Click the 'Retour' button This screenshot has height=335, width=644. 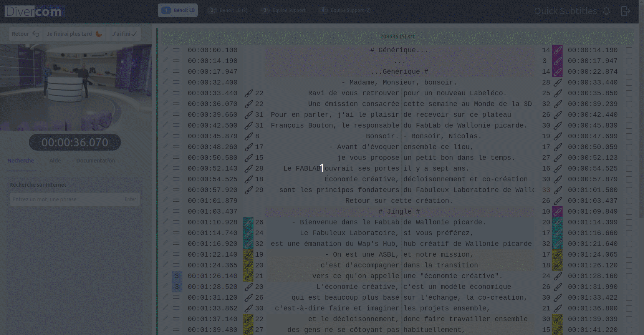coord(25,34)
